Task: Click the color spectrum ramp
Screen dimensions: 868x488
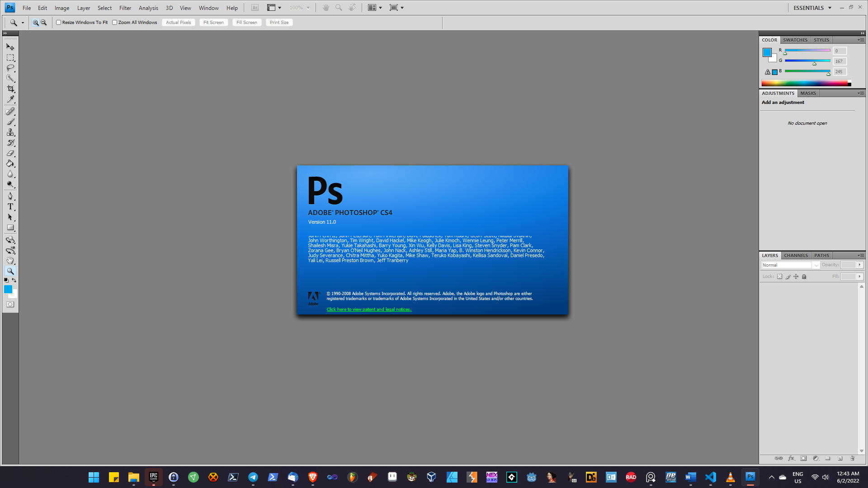Action: pyautogui.click(x=806, y=83)
